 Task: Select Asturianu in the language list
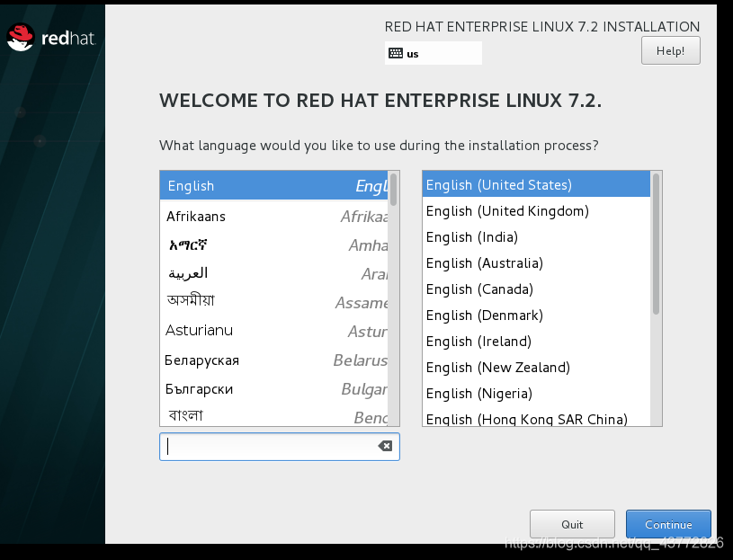(274, 331)
